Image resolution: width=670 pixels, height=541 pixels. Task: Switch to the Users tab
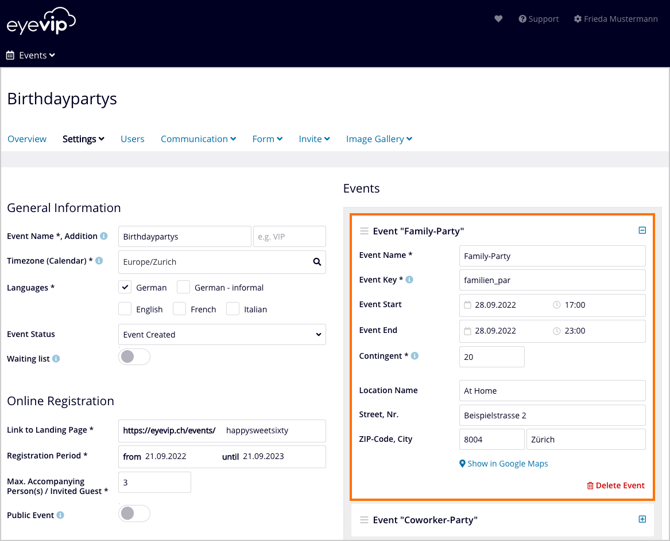(x=132, y=139)
